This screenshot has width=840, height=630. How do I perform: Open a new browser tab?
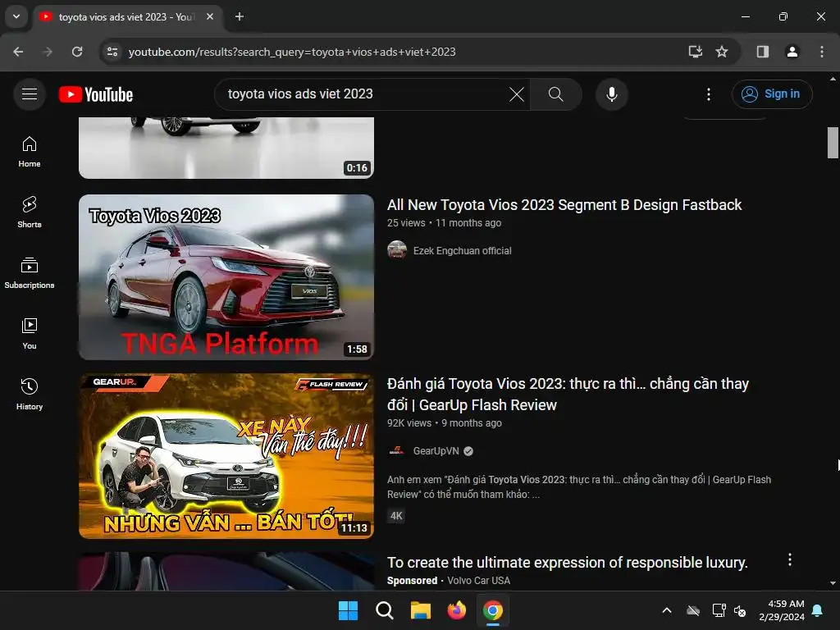pyautogui.click(x=240, y=16)
